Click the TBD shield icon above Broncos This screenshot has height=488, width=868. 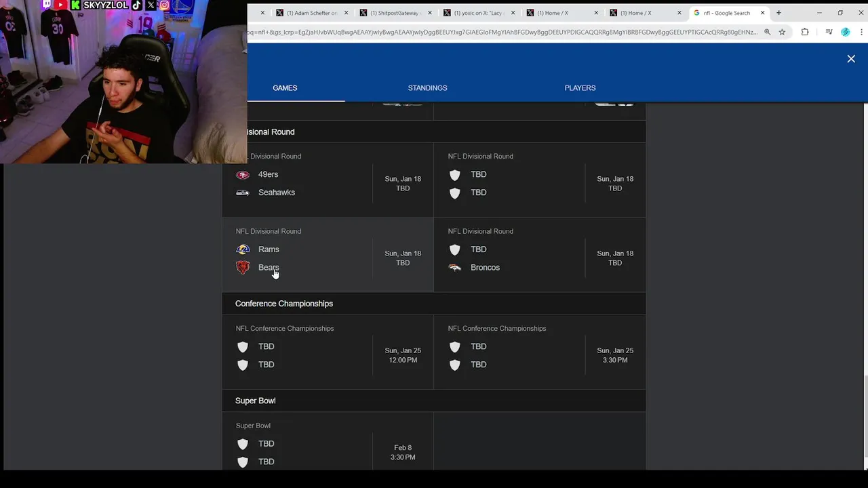(x=455, y=249)
